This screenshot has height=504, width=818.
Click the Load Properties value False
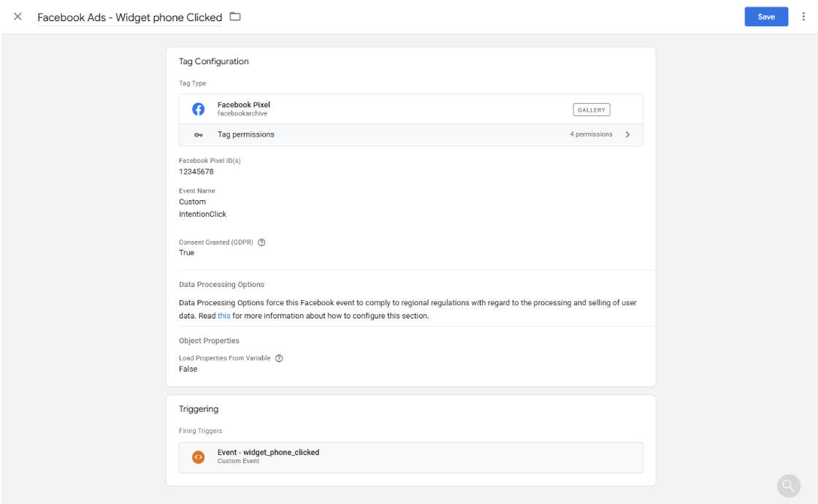point(188,369)
